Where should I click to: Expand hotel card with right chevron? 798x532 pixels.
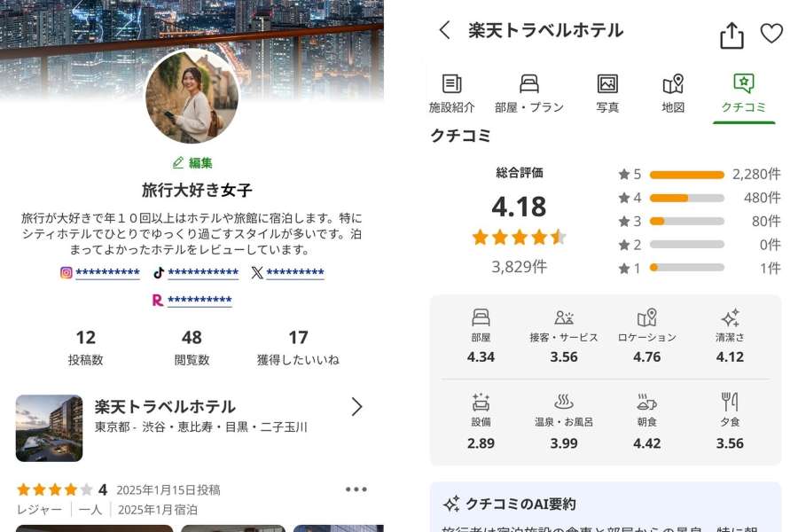pos(356,407)
